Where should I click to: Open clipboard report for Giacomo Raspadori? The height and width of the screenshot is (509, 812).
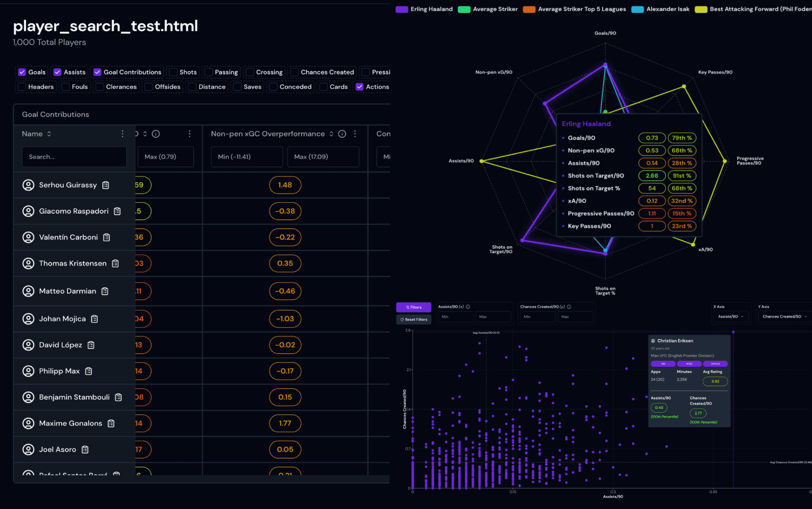click(117, 211)
